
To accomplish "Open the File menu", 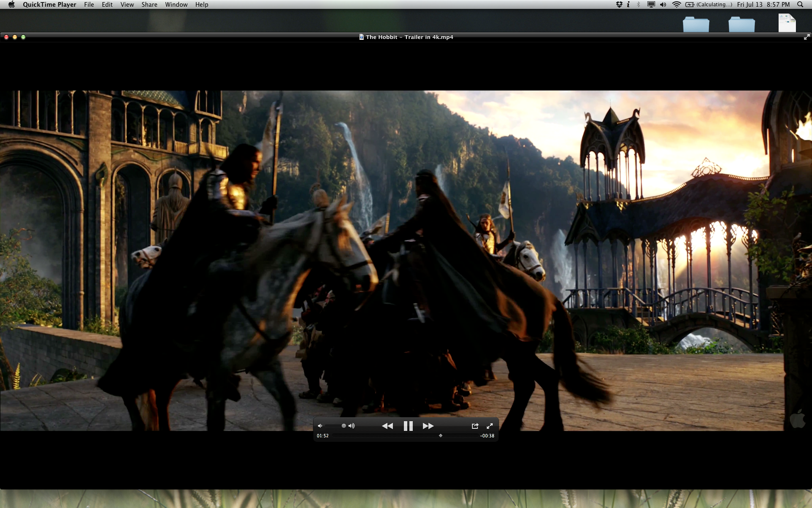I will 89,5.
